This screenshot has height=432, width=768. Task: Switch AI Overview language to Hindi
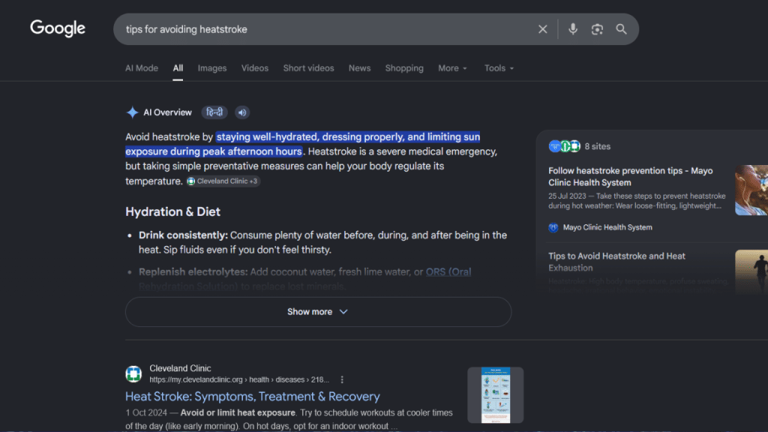click(215, 112)
